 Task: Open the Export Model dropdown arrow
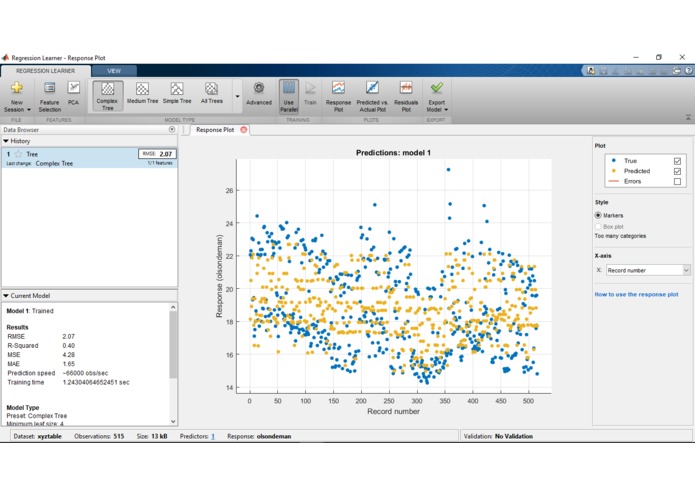click(x=446, y=109)
